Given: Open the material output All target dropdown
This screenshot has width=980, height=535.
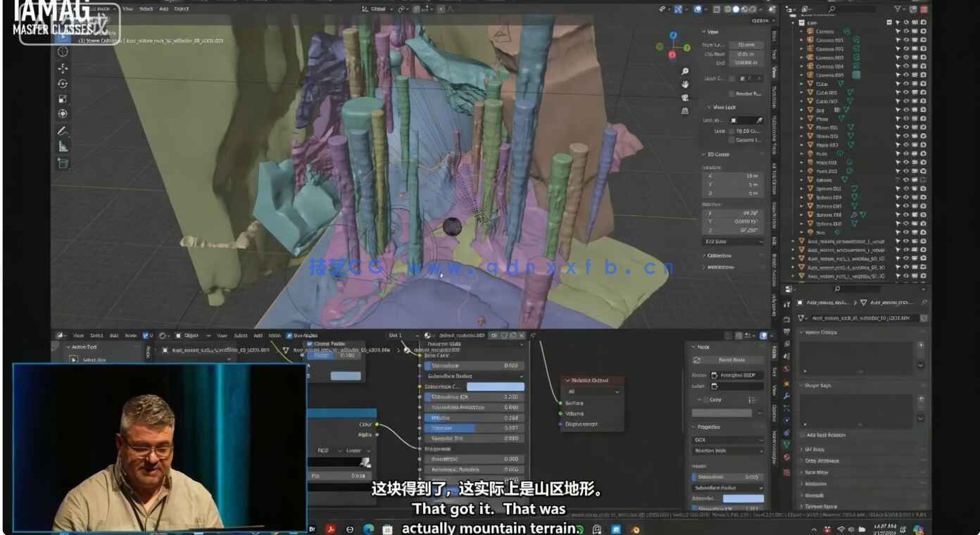Looking at the screenshot, I should 592,391.
